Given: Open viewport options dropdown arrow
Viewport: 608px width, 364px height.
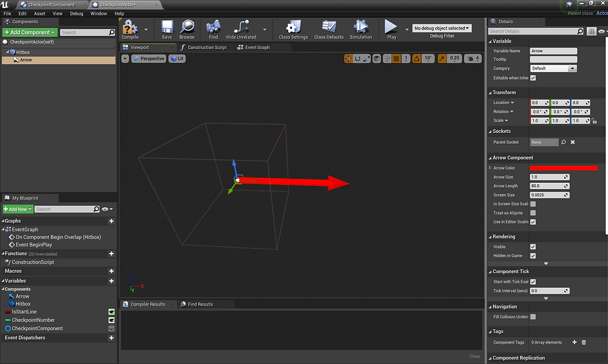Looking at the screenshot, I should 125,58.
